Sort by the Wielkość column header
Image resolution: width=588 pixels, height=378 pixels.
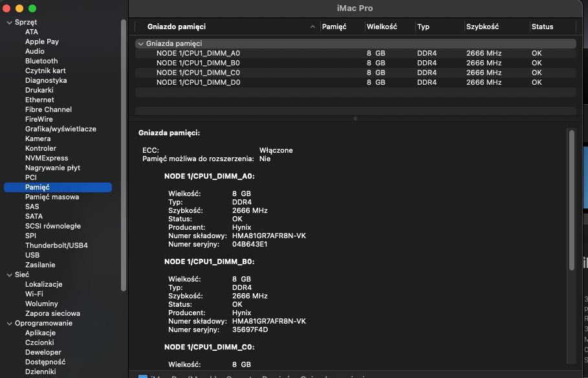(x=382, y=27)
